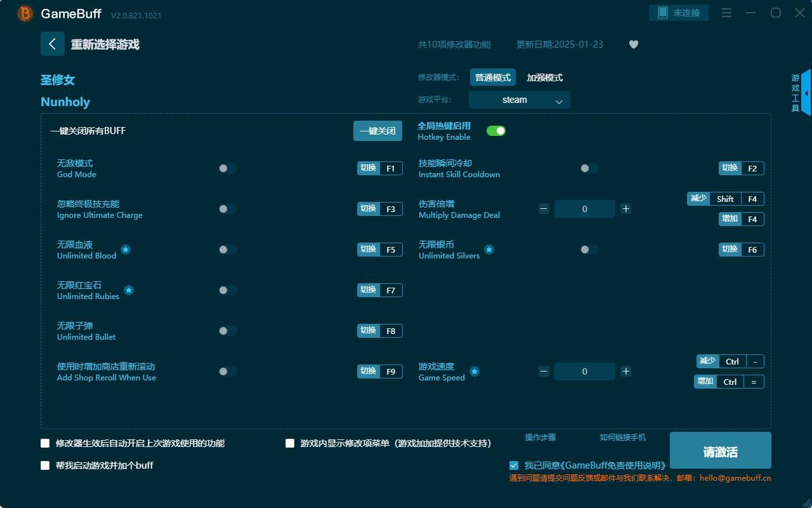Open the hamburger menu
The image size is (812, 508).
click(x=726, y=12)
